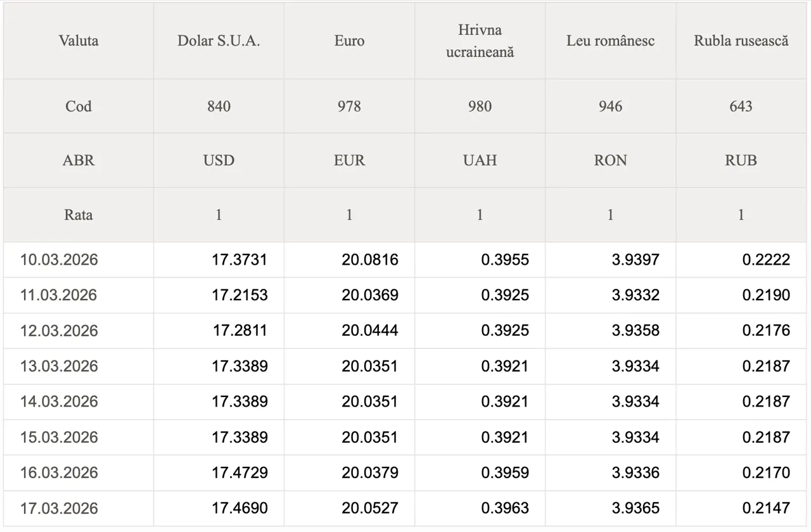The image size is (811, 532).
Task: Select the RUB rate 0.2147
Action: click(x=766, y=508)
